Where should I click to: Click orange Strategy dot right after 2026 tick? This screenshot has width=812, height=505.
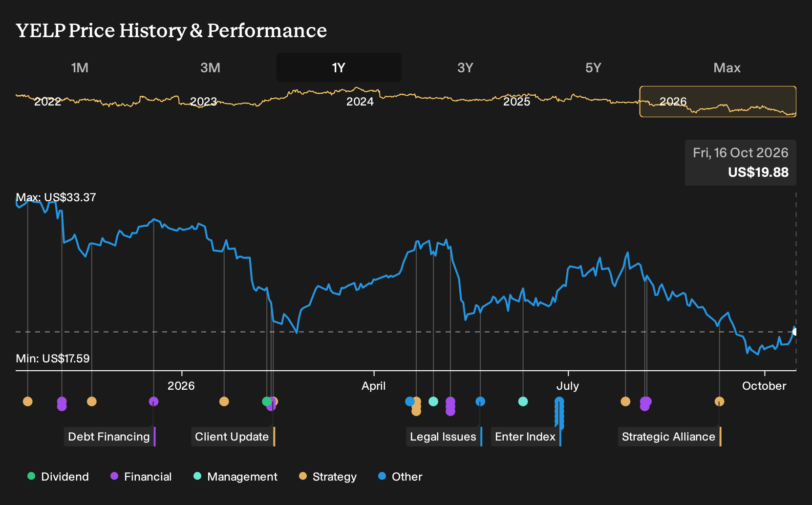224,401
